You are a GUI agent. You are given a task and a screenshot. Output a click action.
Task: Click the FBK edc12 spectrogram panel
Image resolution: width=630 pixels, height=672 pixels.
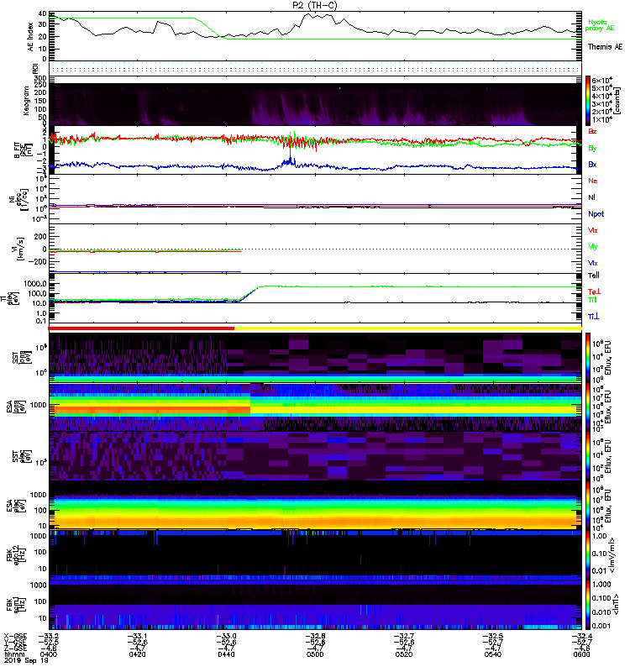click(x=315, y=555)
